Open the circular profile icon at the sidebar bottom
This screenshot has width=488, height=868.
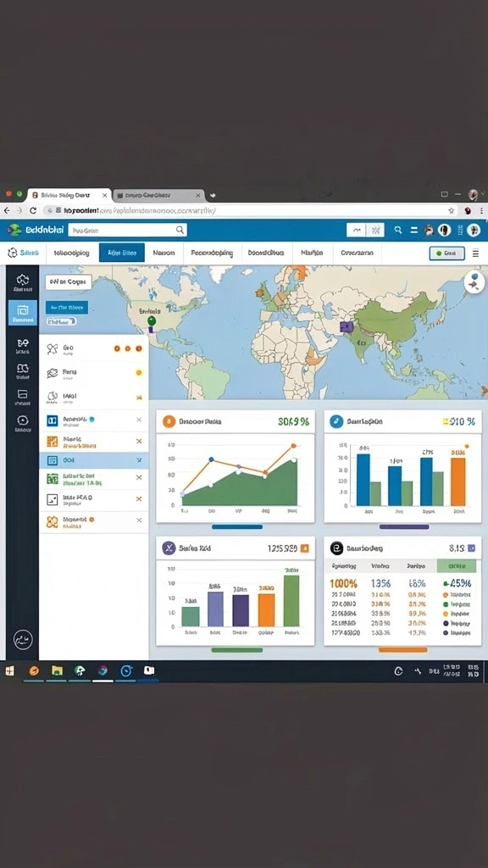[x=23, y=639]
